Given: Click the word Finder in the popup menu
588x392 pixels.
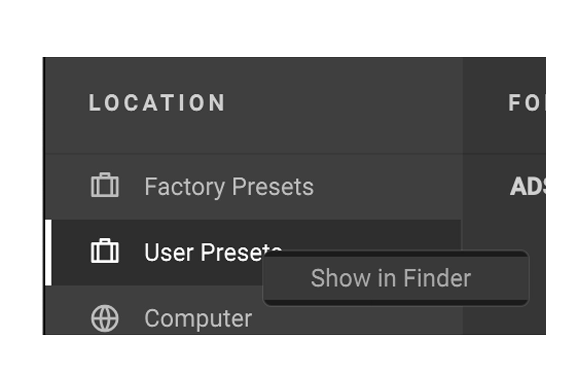Looking at the screenshot, I should point(437,278).
